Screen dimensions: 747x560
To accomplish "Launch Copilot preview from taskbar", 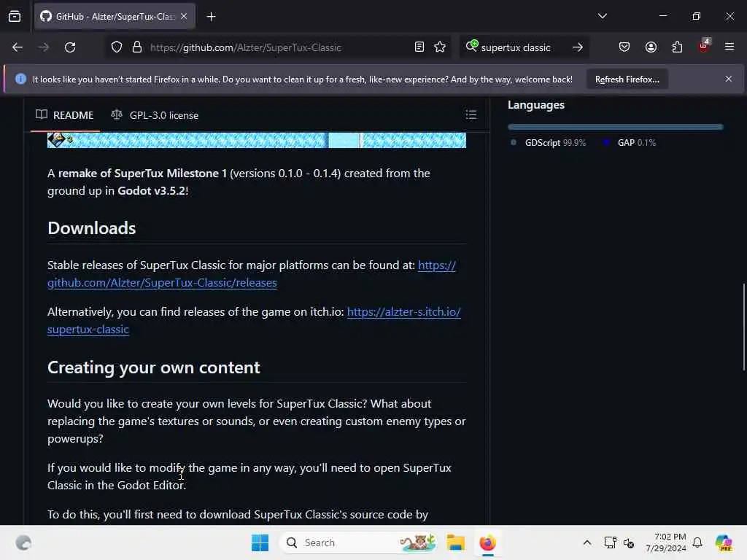I will click(x=723, y=542).
